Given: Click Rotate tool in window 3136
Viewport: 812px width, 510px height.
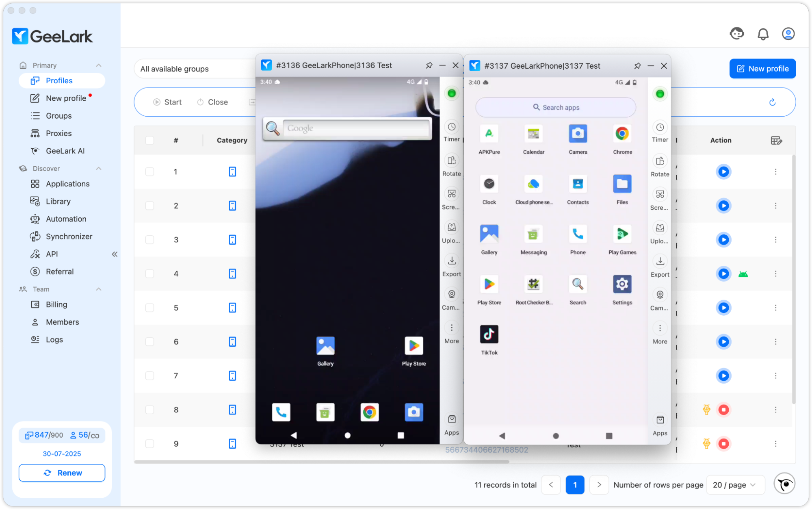Looking at the screenshot, I should pyautogui.click(x=451, y=165).
